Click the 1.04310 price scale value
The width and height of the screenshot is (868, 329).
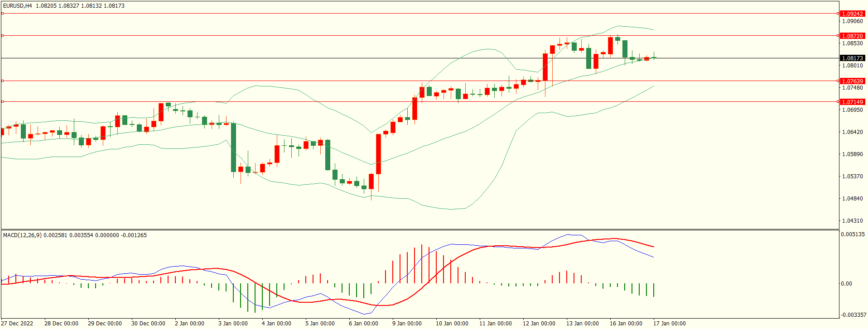tap(852, 220)
